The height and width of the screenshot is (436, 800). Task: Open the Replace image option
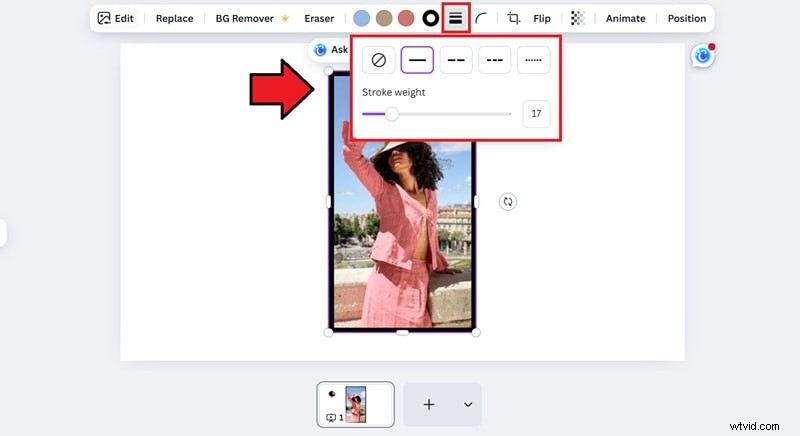(175, 18)
